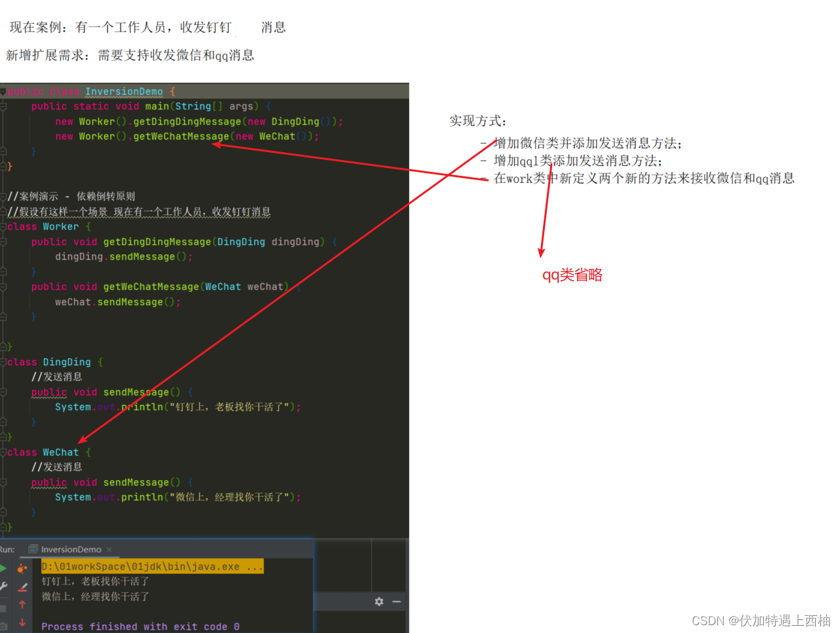Click the red clear-all eraser icon
This screenshot has width=840, height=633.
click(x=22, y=587)
